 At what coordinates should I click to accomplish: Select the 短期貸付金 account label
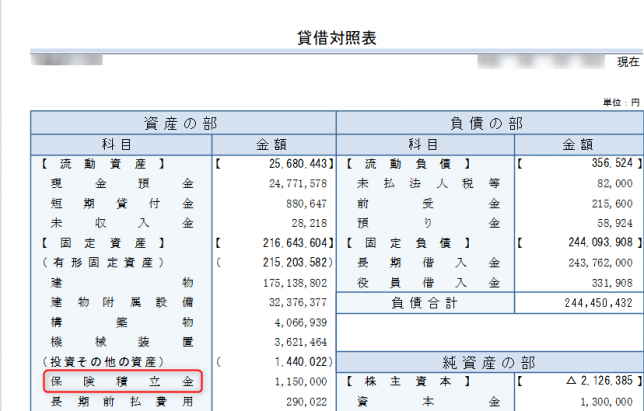pyautogui.click(x=122, y=204)
